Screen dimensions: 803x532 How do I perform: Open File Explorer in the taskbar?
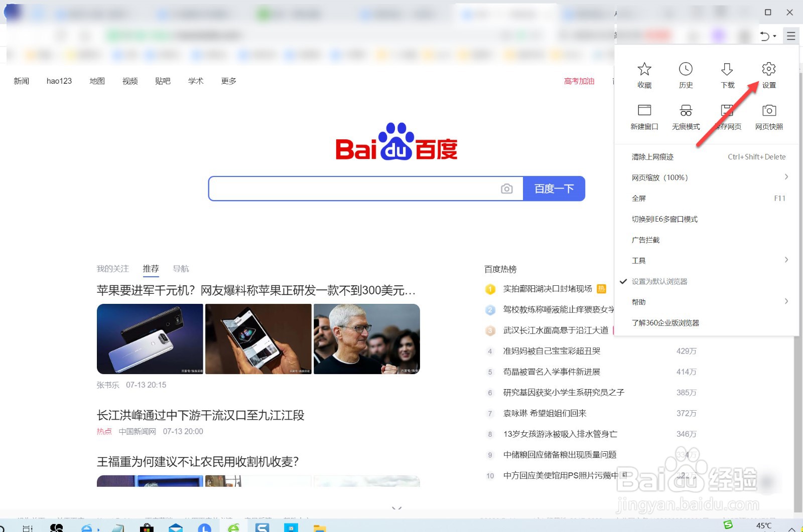tap(320, 527)
